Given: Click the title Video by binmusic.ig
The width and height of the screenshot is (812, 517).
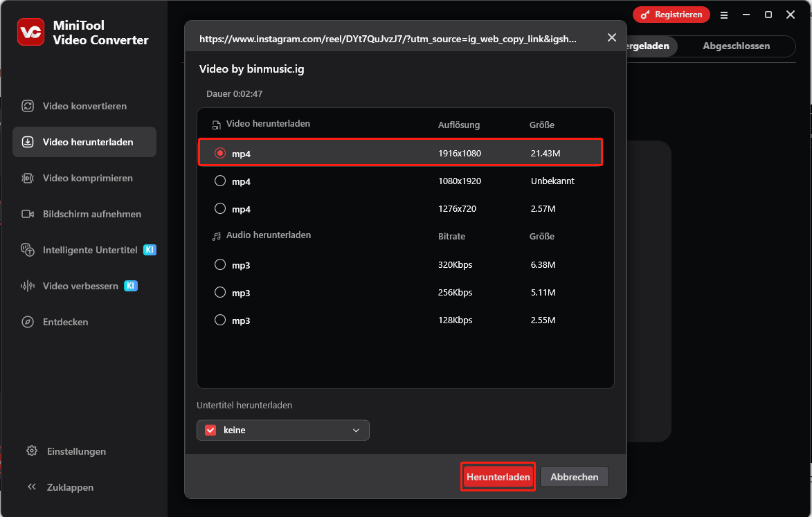Looking at the screenshot, I should point(252,69).
